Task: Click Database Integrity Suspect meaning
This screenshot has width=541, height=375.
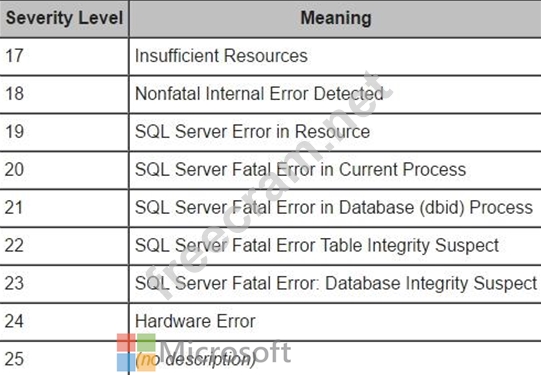Action: point(335,284)
